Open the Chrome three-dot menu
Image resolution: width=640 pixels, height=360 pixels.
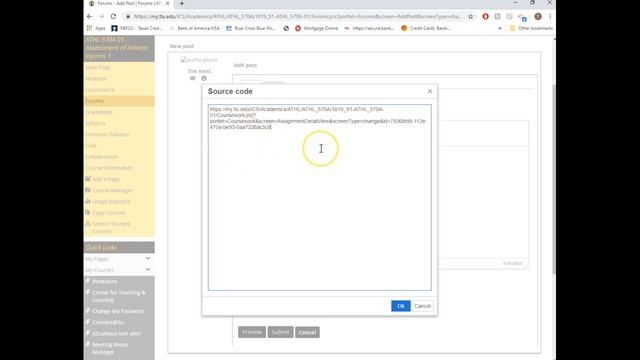[550, 17]
